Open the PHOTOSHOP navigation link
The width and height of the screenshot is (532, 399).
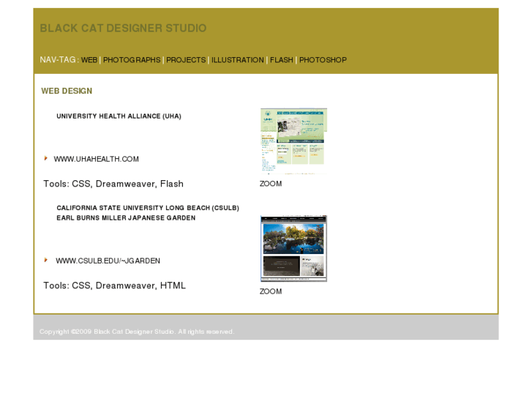pos(323,60)
